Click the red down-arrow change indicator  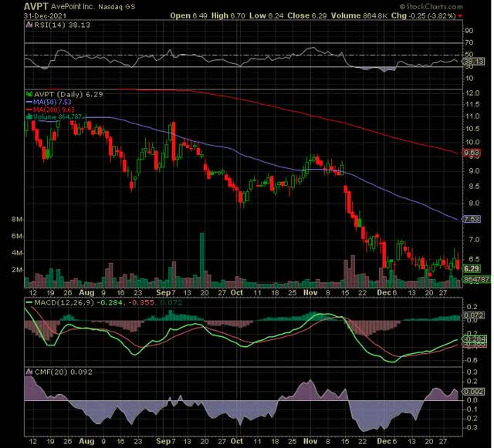460,16
